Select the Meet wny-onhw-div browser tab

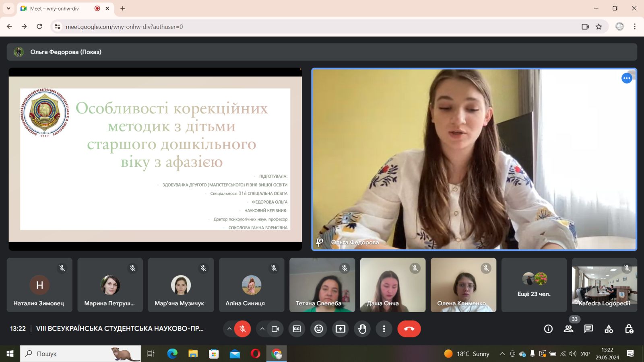56,8
